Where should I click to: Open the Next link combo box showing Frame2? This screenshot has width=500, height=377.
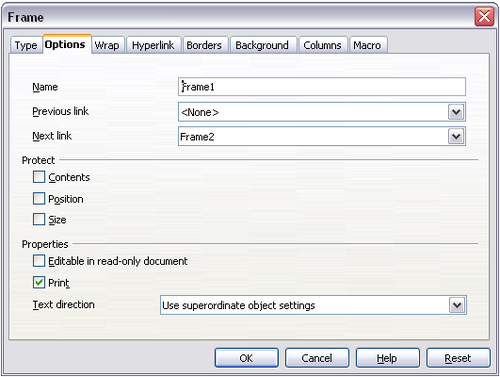(322, 136)
